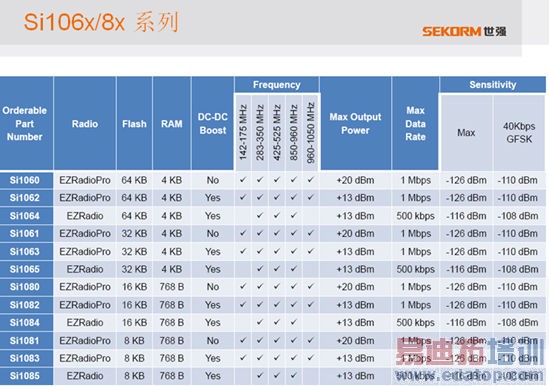Screen dimensions: 549x386
Task: Select the DC-DC Boost column header
Action: pos(213,124)
